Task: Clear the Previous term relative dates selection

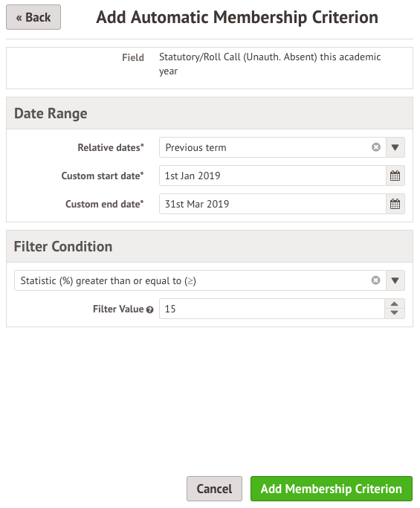Action: (375, 147)
